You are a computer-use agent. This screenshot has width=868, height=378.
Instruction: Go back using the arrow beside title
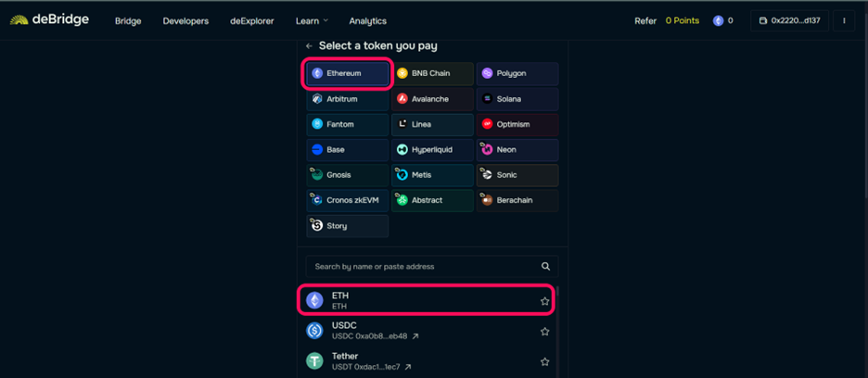(309, 46)
